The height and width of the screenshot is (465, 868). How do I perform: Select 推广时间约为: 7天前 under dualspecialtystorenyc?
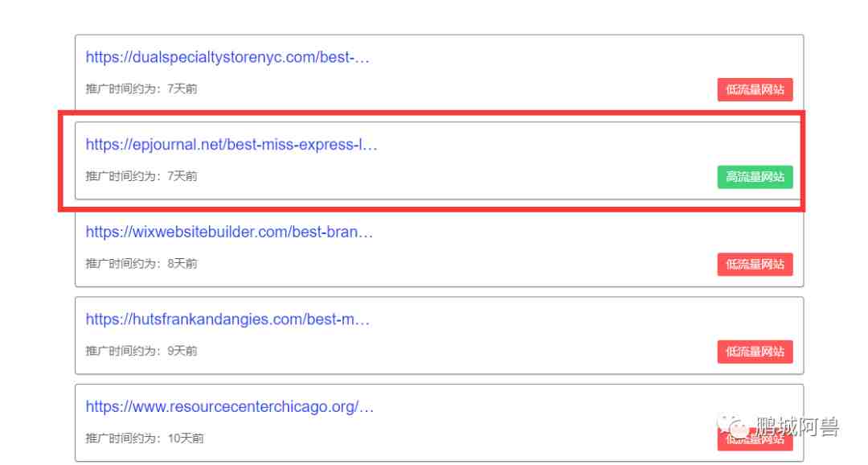pyautogui.click(x=141, y=88)
